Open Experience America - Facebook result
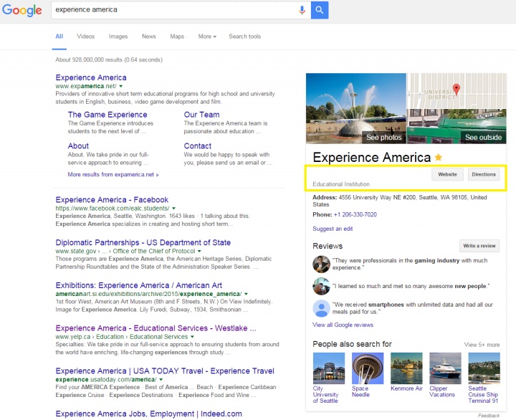 (x=112, y=200)
